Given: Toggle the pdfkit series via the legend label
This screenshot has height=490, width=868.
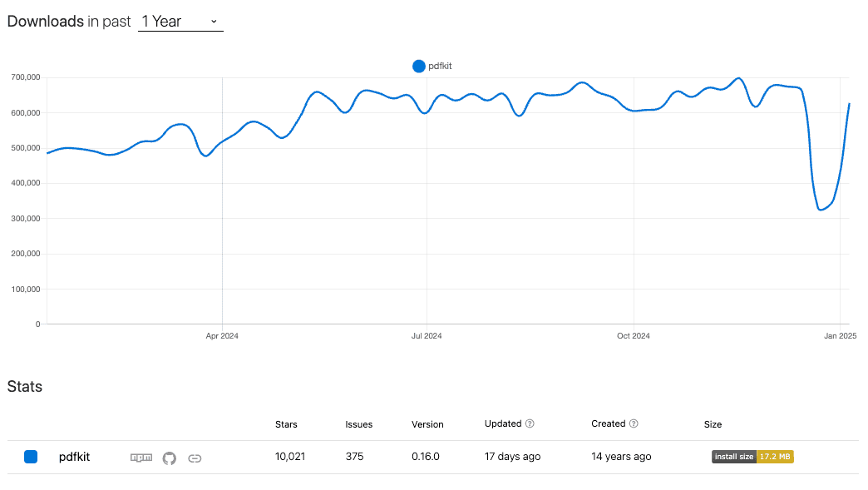Looking at the screenshot, I should pyautogui.click(x=439, y=66).
